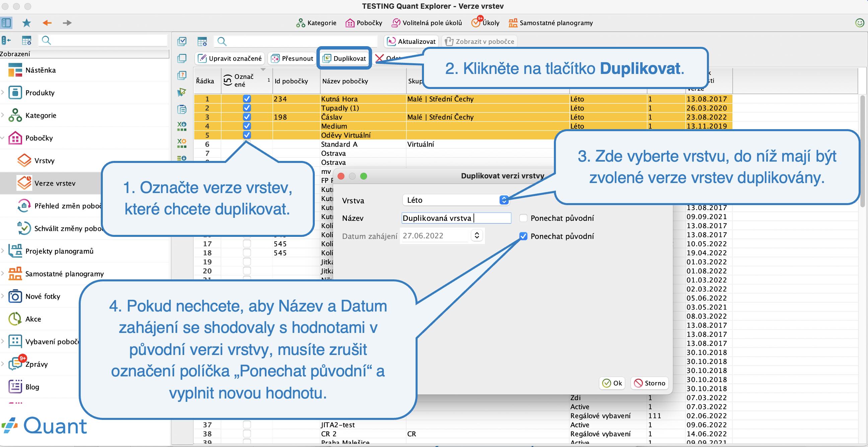Click the copy windows icon in the vertical toolbar
This screenshot has width=868, height=447.
182,59
